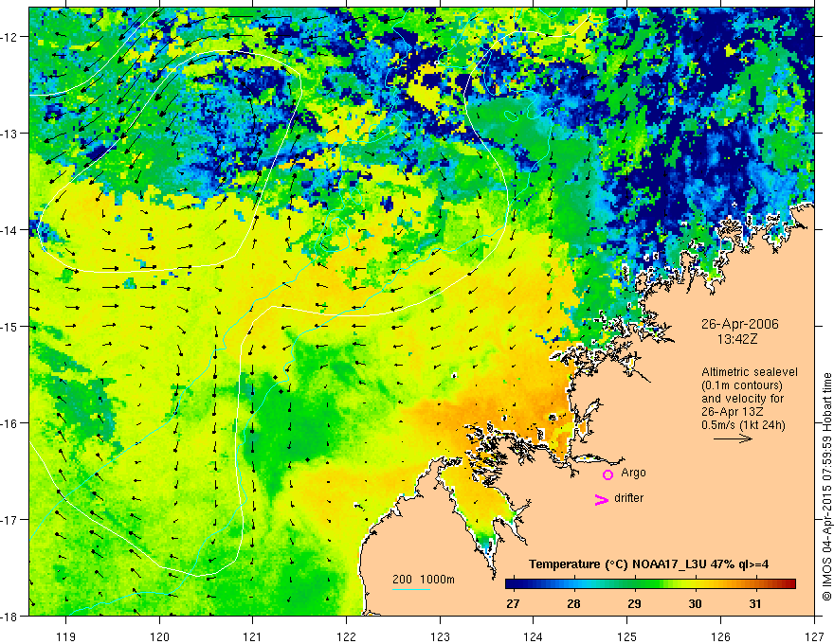Click the temperature color bar

click(650, 584)
